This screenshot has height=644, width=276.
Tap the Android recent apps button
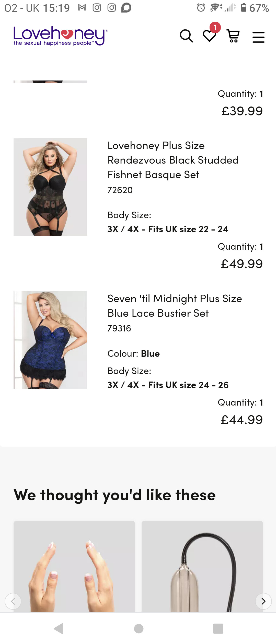(x=218, y=629)
